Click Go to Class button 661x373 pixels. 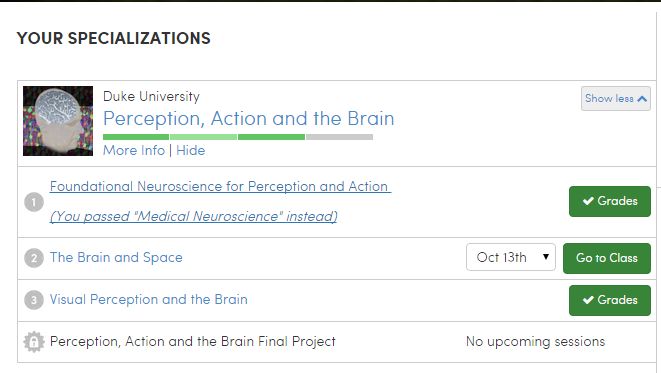point(607,258)
